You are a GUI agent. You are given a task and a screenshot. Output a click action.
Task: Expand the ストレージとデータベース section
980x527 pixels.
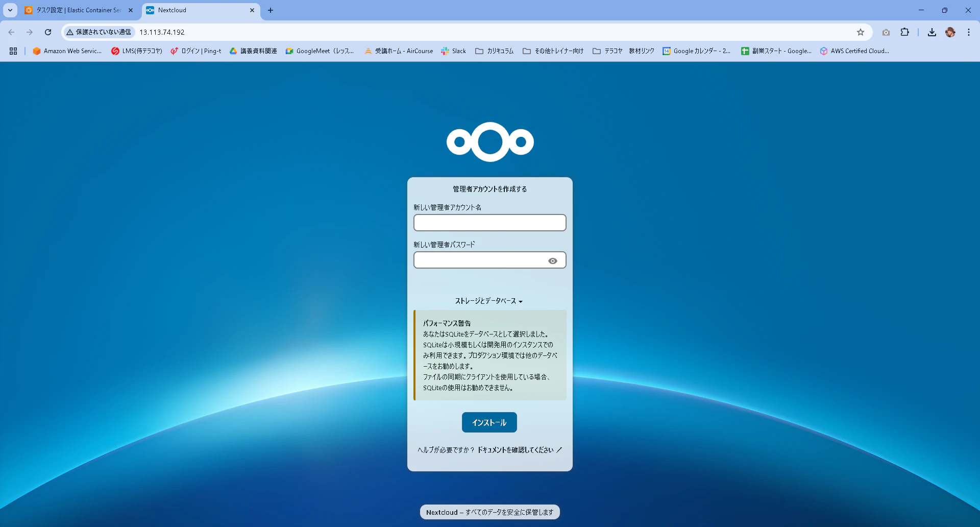click(489, 301)
